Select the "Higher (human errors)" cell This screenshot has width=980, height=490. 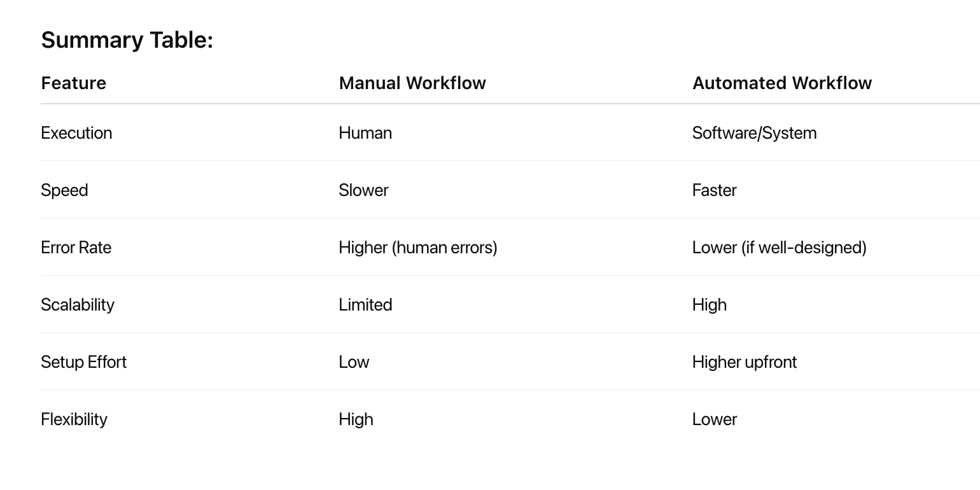pyautogui.click(x=417, y=248)
